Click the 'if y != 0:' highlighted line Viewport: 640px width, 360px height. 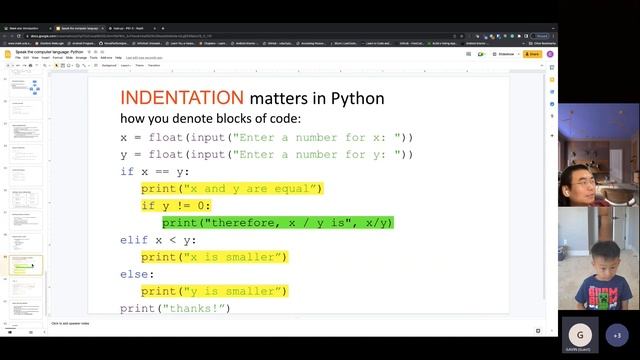(176, 206)
